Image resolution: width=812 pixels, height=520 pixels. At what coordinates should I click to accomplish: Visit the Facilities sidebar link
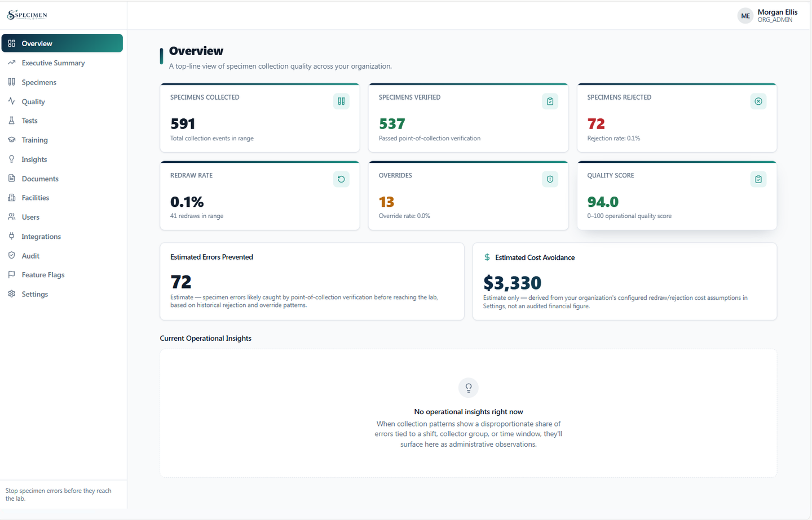(x=62, y=198)
